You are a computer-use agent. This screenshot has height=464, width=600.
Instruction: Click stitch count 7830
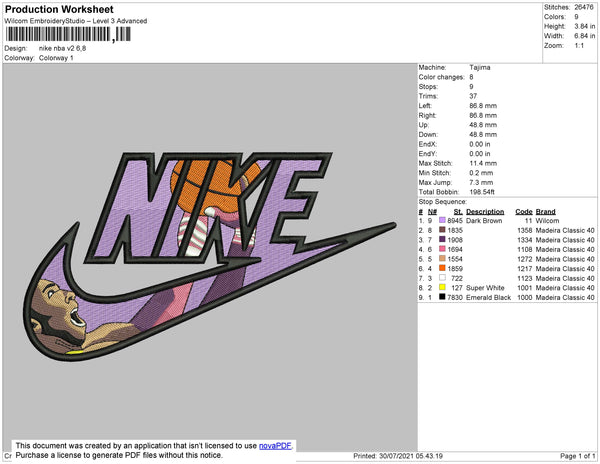[x=455, y=297]
